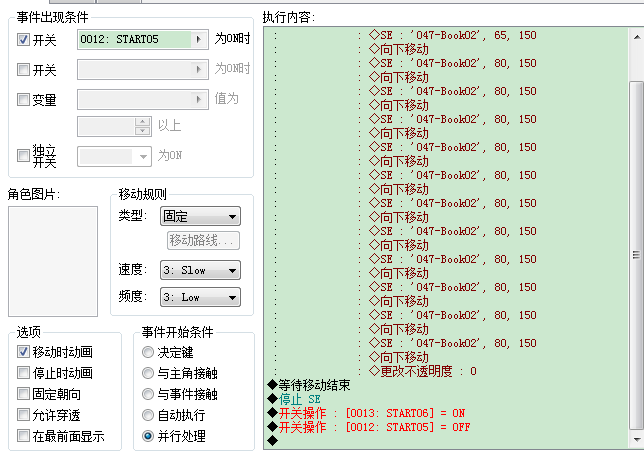The image size is (644, 453).
Task: Select the 决定键 trigger radio button
Action: (x=148, y=352)
